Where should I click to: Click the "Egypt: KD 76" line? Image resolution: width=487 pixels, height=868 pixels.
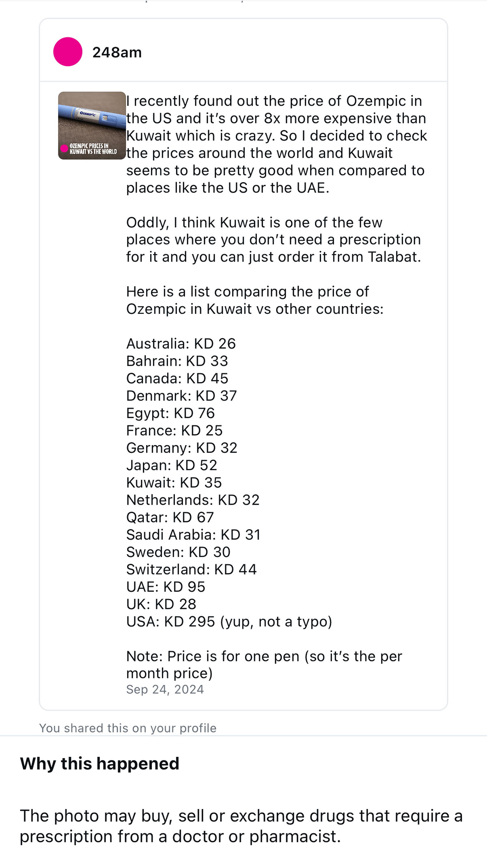(170, 413)
